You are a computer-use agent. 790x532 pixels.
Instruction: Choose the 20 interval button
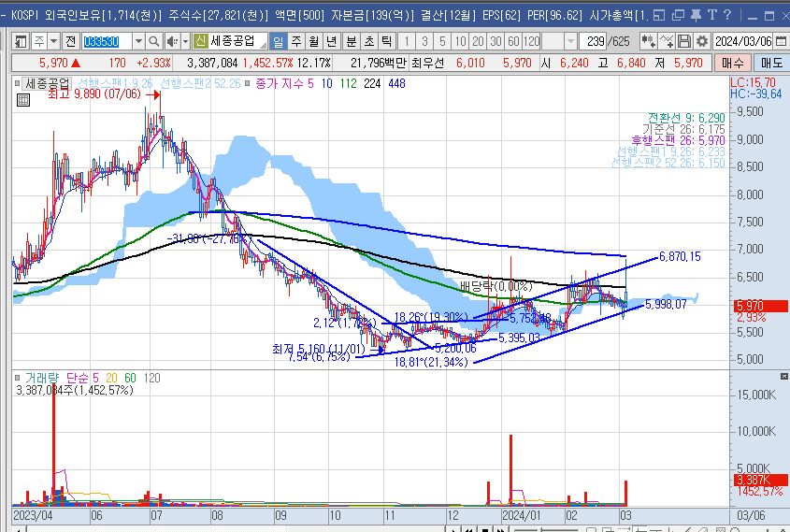(478, 41)
